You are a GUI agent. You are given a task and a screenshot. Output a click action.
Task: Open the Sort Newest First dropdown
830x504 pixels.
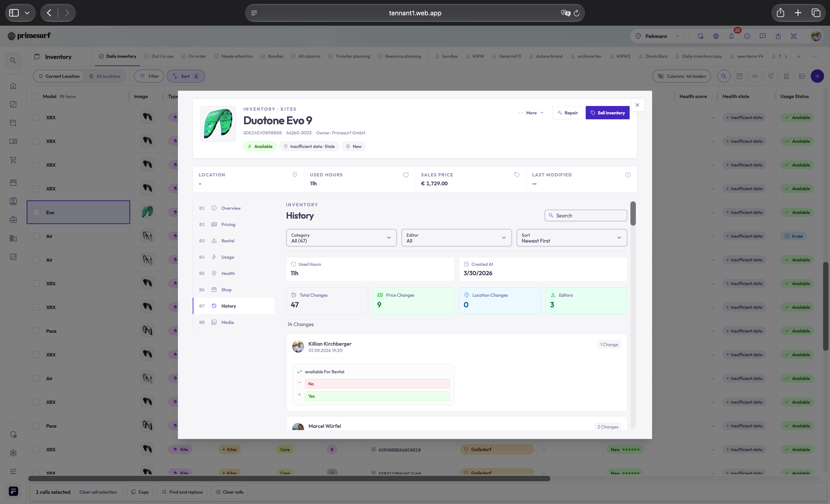pos(572,238)
